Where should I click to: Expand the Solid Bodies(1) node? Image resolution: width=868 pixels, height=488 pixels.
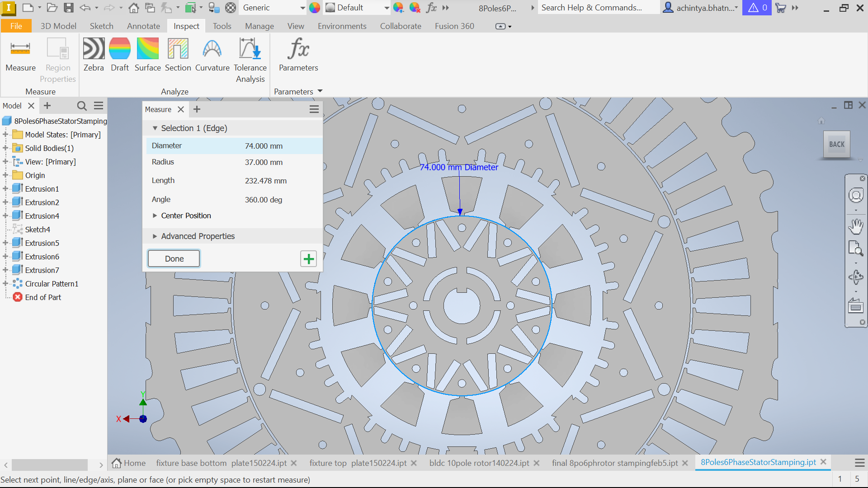click(5, 148)
